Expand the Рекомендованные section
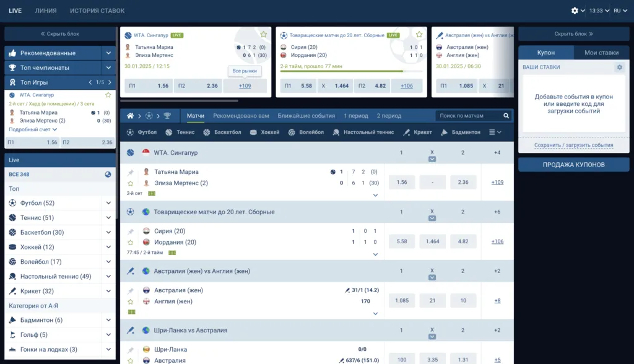This screenshot has width=634, height=364. coord(108,53)
